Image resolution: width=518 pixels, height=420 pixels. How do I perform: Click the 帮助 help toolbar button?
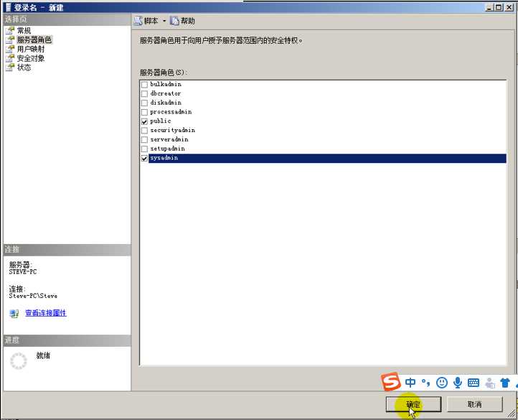183,21
